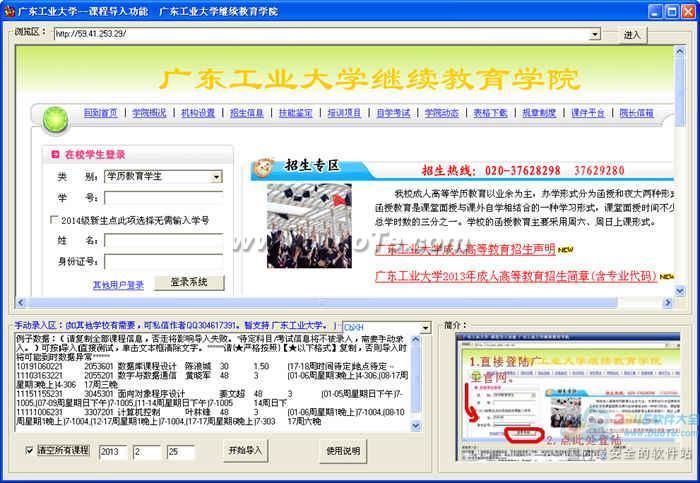Open the 机构设置 navigation item
The width and height of the screenshot is (700, 483).
198,113
